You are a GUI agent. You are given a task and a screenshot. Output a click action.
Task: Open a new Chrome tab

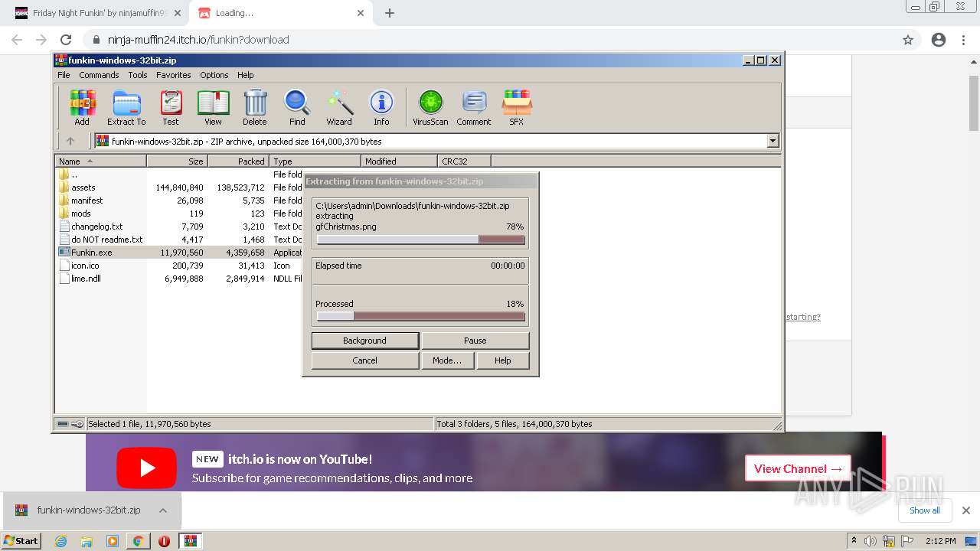(x=390, y=13)
